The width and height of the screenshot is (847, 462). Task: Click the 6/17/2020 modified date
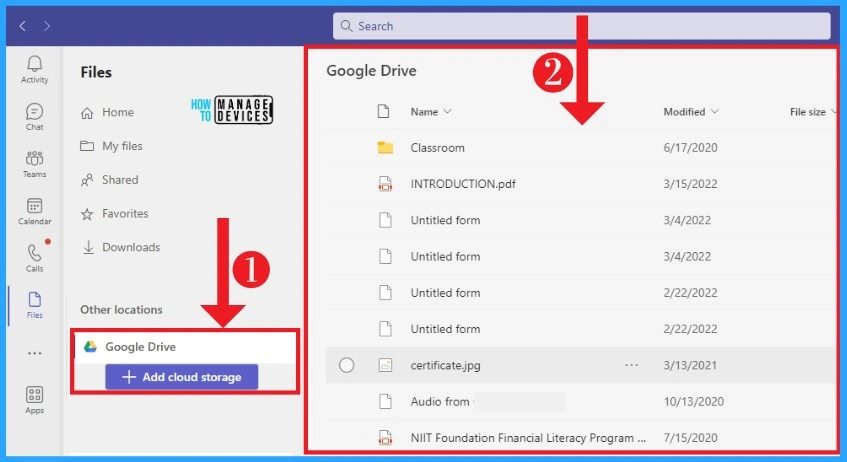tap(690, 148)
